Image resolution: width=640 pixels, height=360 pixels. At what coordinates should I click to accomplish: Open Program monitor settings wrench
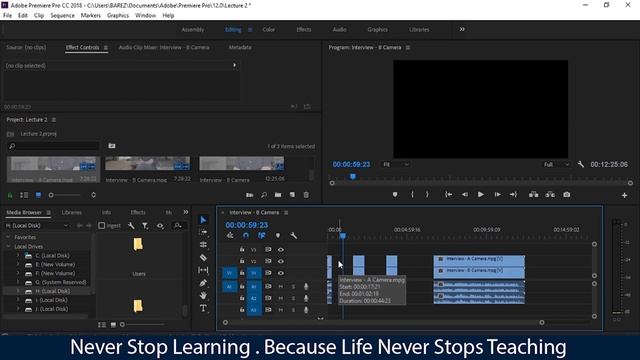click(x=581, y=164)
